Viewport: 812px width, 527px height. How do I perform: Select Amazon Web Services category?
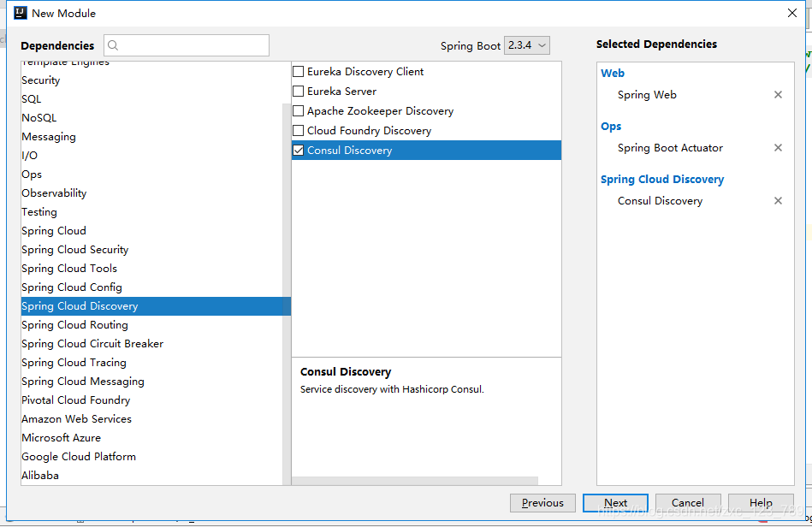(x=151, y=419)
